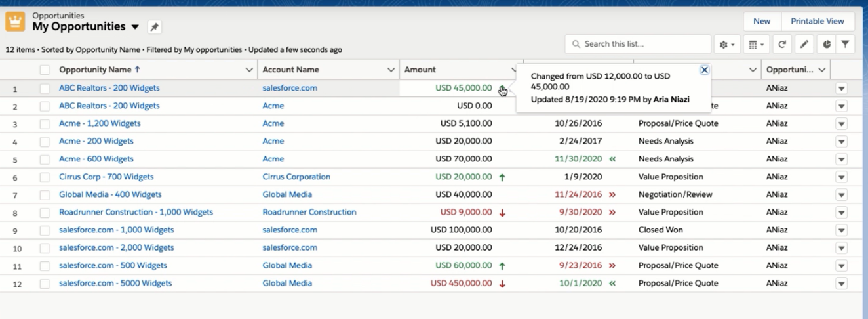Check the Global Media - 400 Widgets checkbox
The height and width of the screenshot is (319, 868).
tap(45, 195)
